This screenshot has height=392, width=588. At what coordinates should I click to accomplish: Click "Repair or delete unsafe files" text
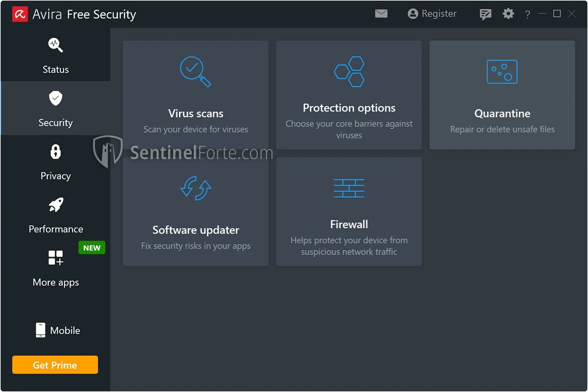(502, 130)
